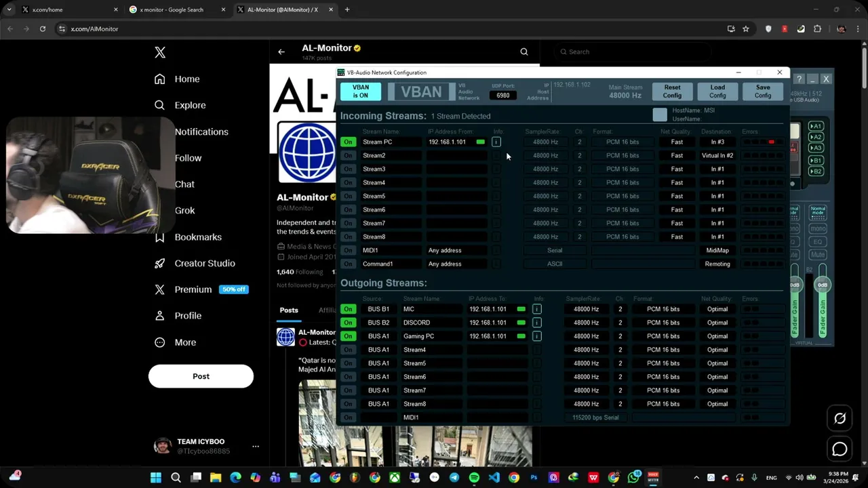Open Notifications in X sidebar
The height and width of the screenshot is (488, 868).
[201, 131]
